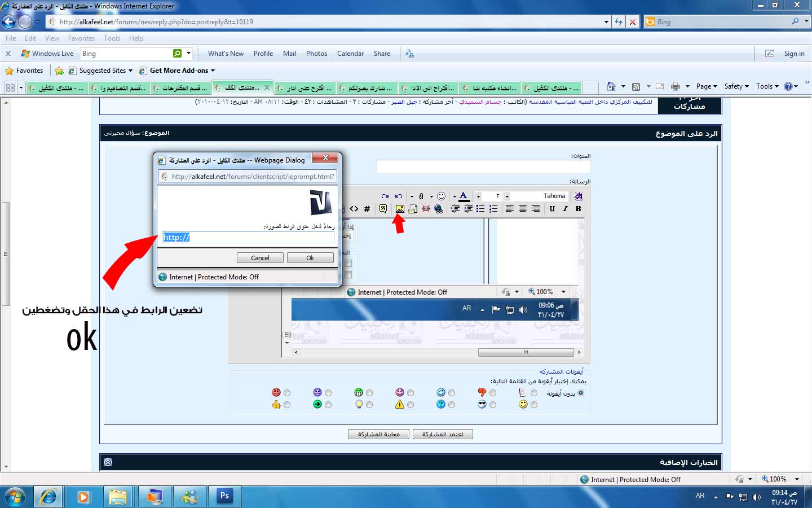Click the wrap quote tags icon
812x508 pixels.
[383, 209]
